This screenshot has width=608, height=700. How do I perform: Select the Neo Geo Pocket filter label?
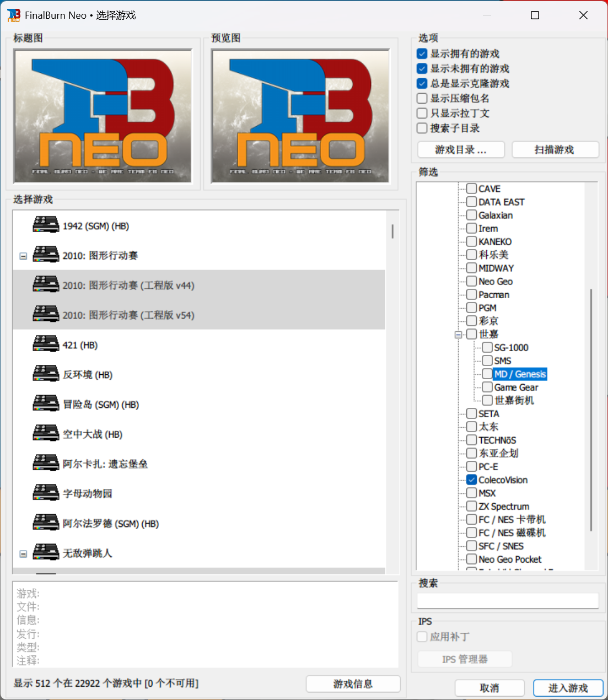coord(510,559)
